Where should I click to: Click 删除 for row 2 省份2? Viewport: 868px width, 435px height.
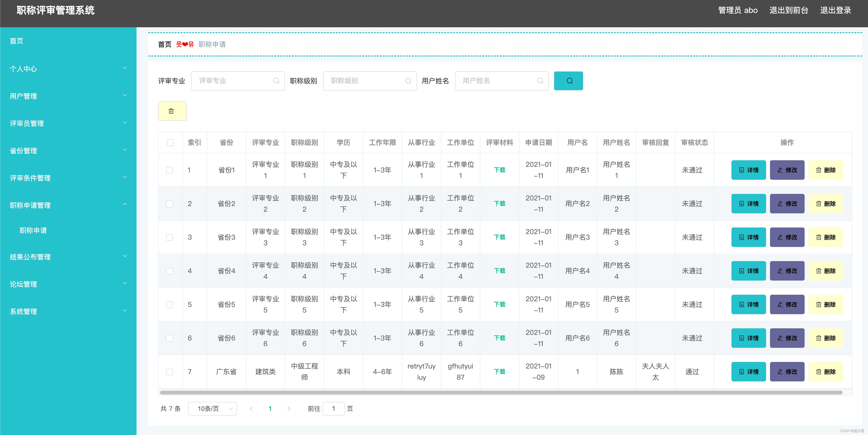(826, 204)
